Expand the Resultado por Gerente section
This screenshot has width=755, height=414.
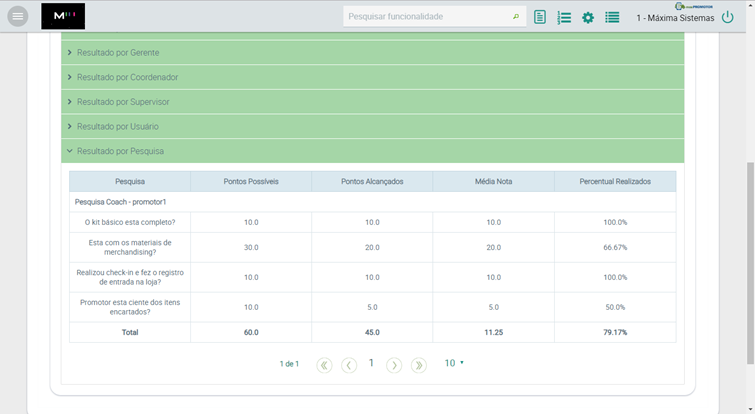[x=118, y=52]
